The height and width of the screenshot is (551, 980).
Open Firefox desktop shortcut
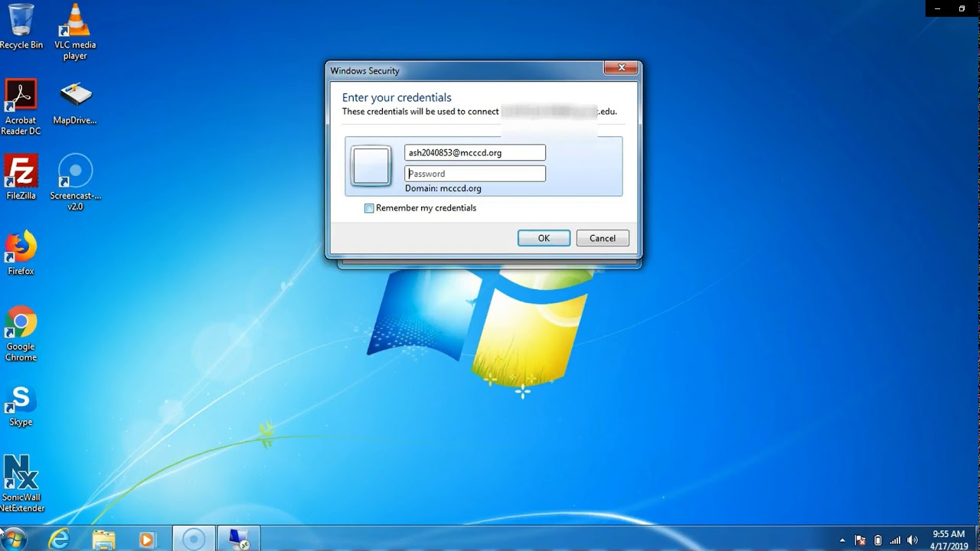tap(21, 253)
